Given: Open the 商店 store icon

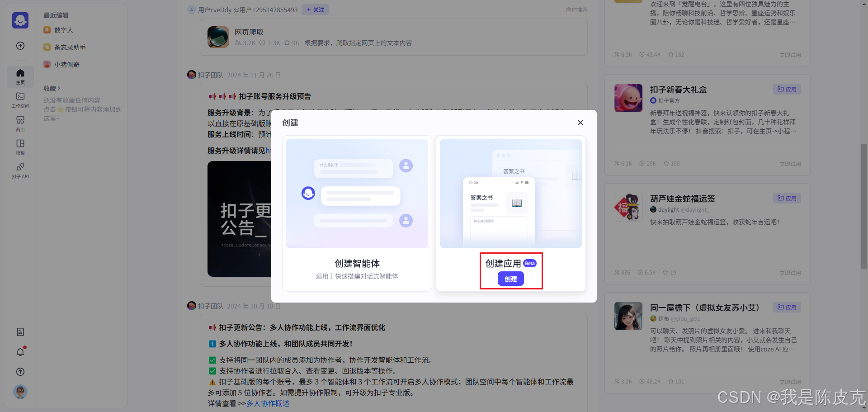Looking at the screenshot, I should coord(20,123).
